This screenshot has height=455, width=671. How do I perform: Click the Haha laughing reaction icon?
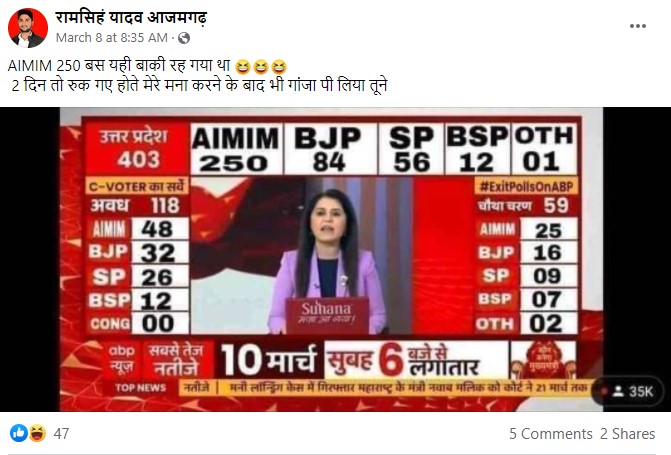pos(37,433)
